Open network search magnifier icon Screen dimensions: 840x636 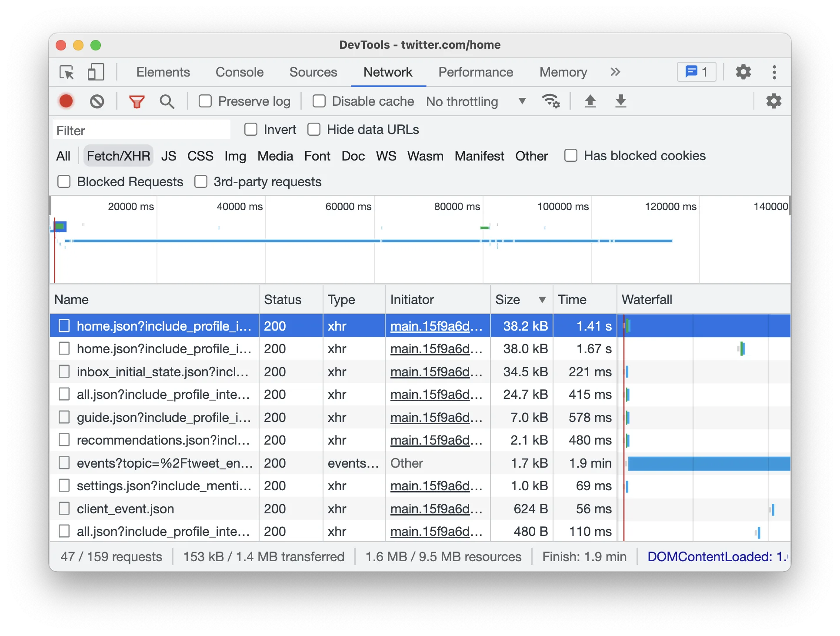[167, 101]
